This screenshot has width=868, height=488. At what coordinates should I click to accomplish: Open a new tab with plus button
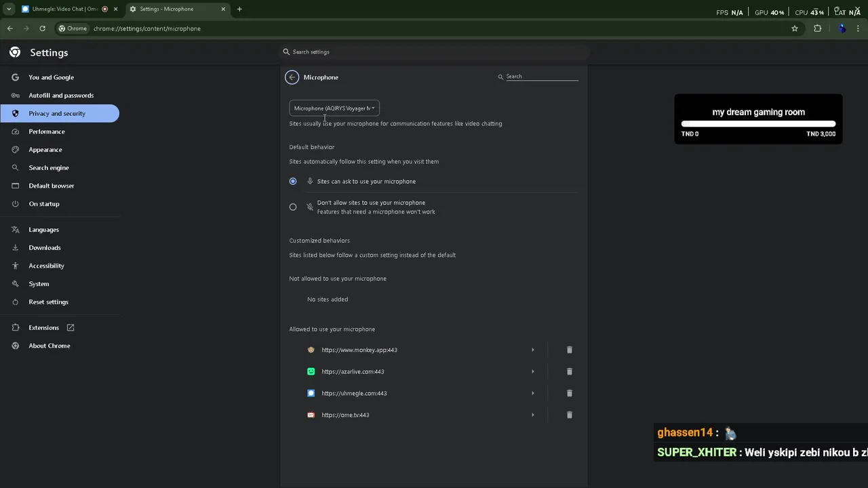(x=239, y=9)
